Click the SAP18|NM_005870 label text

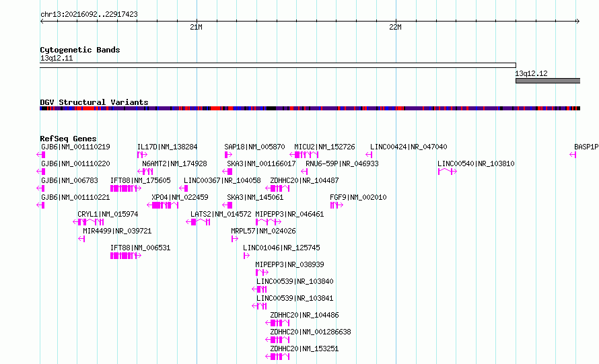[254, 147]
